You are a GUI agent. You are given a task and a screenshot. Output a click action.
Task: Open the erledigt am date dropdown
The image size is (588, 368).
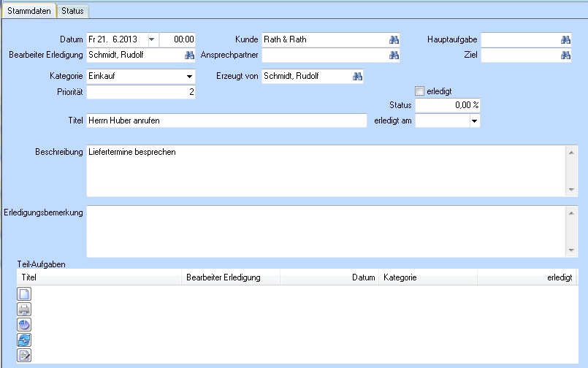(474, 121)
